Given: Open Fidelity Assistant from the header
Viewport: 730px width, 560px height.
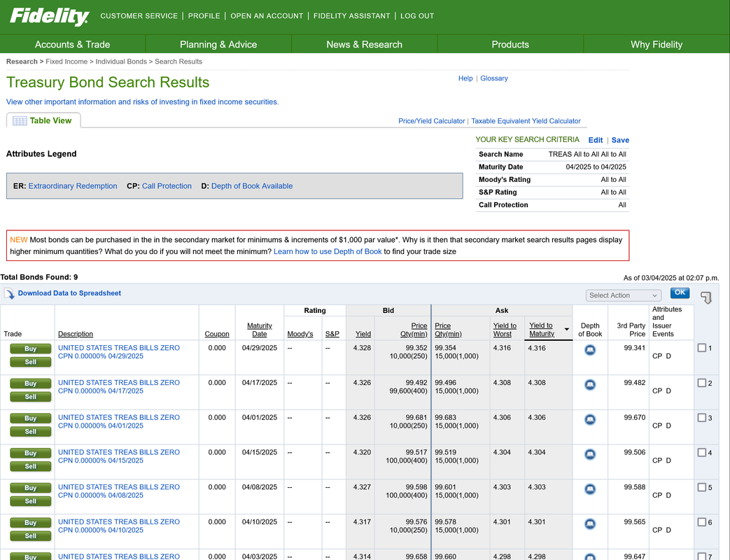Looking at the screenshot, I should tap(351, 16).
